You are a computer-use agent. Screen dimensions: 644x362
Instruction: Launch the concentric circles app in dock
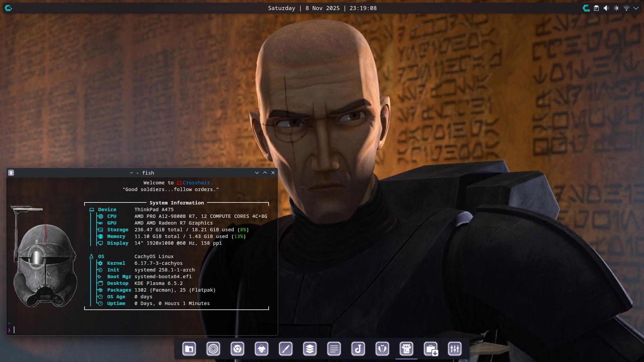click(213, 349)
